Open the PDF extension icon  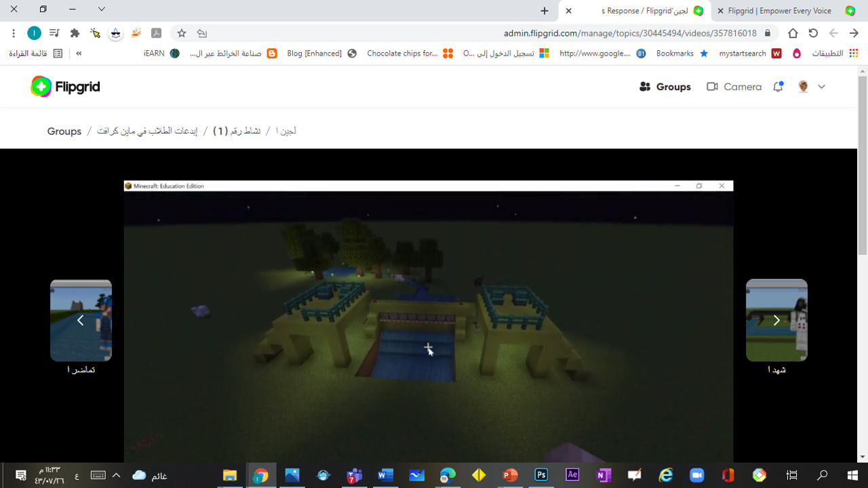click(156, 33)
